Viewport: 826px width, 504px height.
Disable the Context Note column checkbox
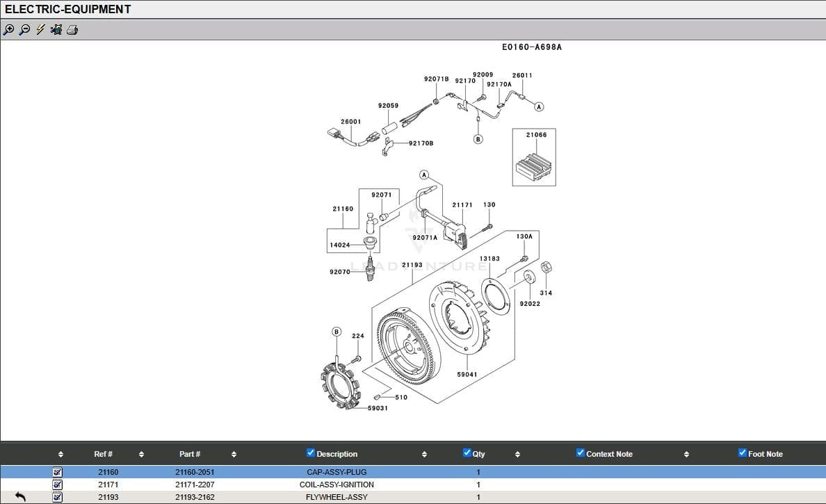pos(581,453)
